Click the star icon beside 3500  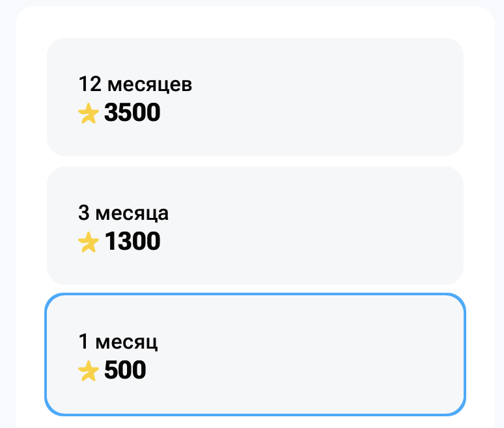tap(89, 114)
